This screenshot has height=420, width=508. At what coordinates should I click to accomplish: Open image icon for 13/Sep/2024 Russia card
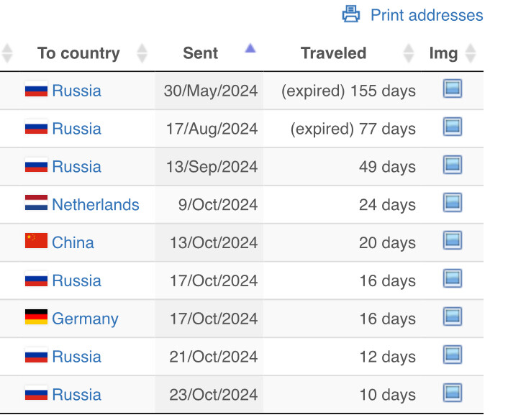[453, 165]
